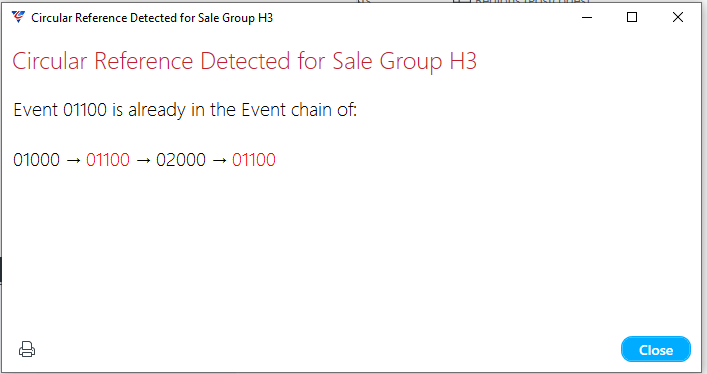Toggle the partially hidden checkbox behind dialog top
Image resolution: width=707 pixels, height=374 pixels.
pos(461,1)
